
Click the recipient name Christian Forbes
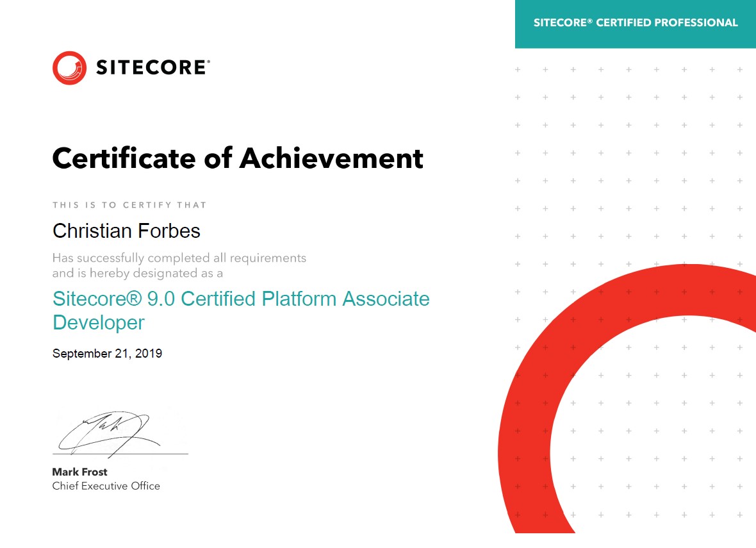tap(126, 231)
